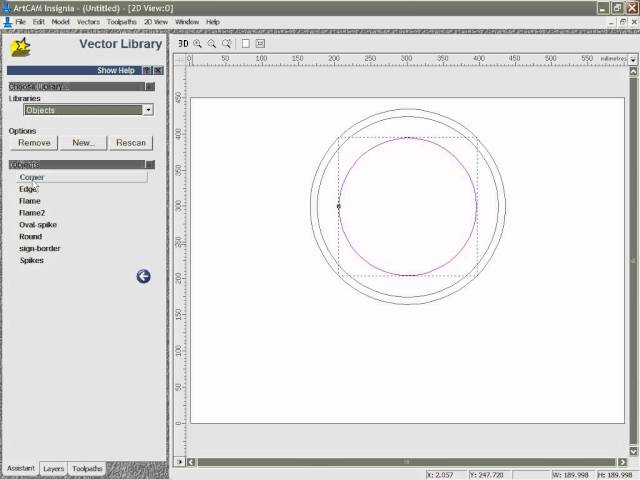640x480 pixels.
Task: Open the Libraries Objects dropdown
Action: [x=149, y=110]
